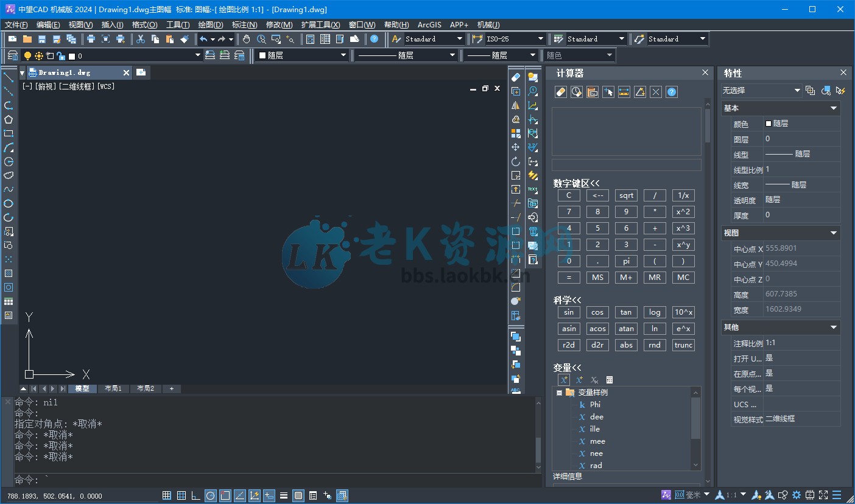
Task: Click the trunc calculator button
Action: pyautogui.click(x=683, y=345)
